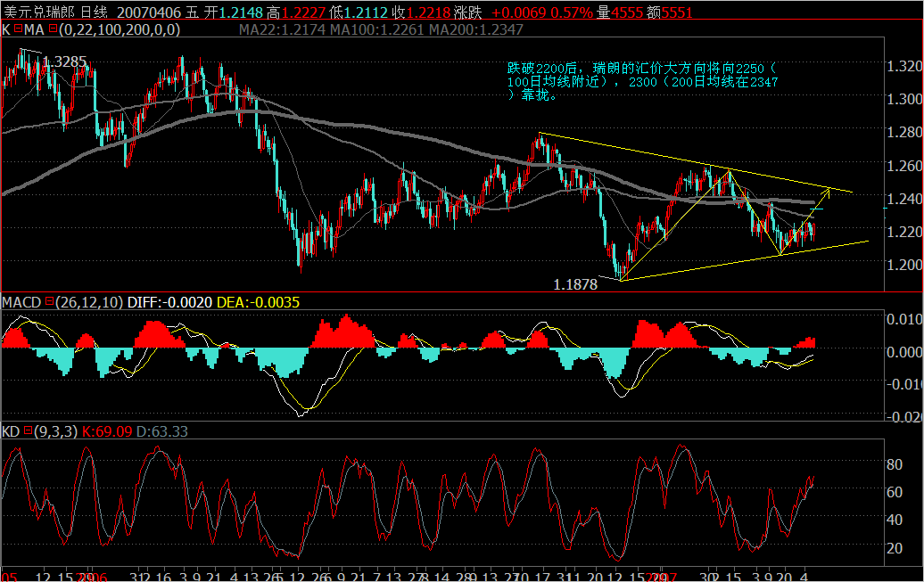Click the 0.010 MACD axis label
Screen dimensions: 924x582
pos(904,319)
